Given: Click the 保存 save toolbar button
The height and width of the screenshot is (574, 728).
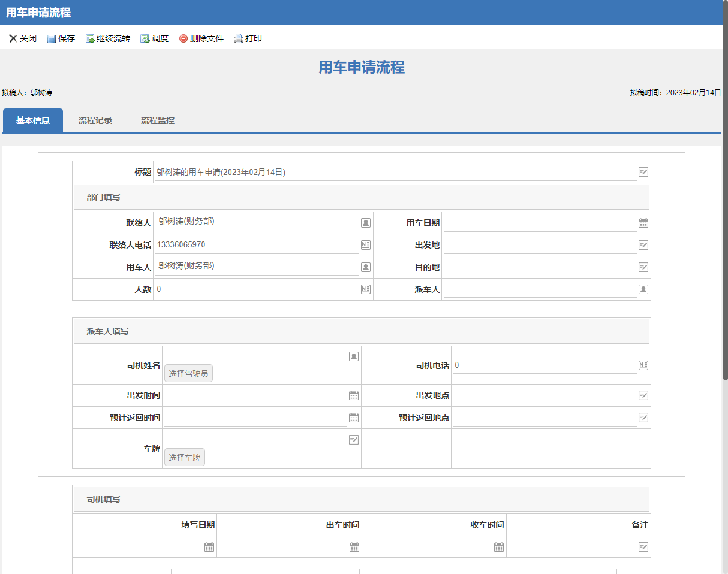Looking at the screenshot, I should [61, 38].
